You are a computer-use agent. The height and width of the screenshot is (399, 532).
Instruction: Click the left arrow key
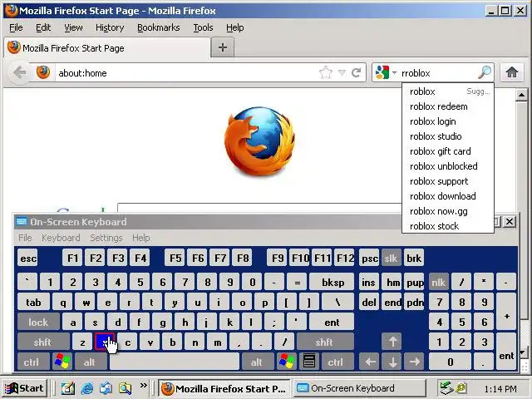coord(370,362)
